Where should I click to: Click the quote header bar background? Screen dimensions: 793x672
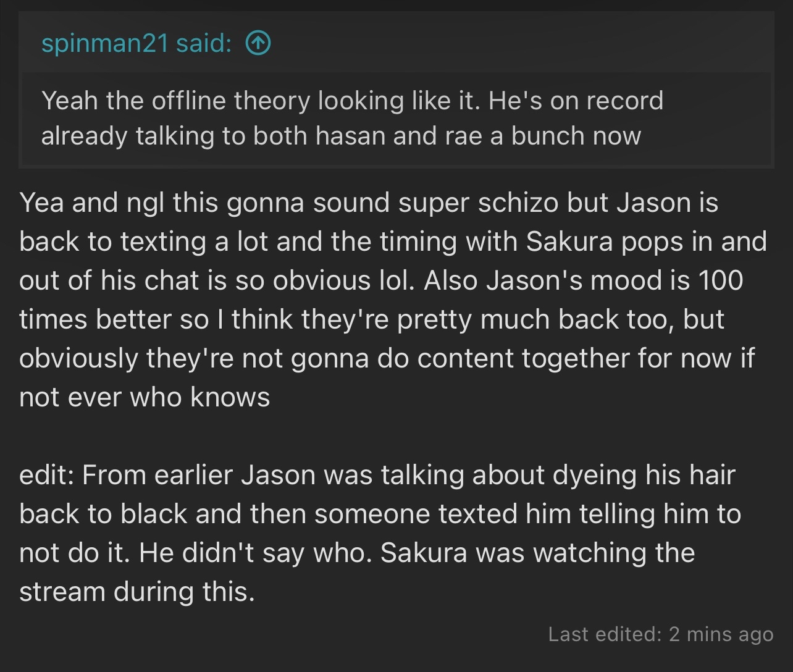coord(396,43)
